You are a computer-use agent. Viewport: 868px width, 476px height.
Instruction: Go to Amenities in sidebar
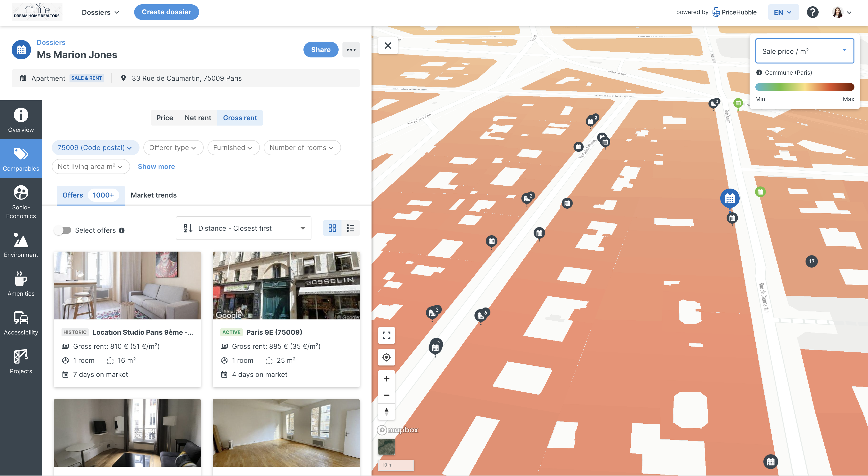tap(21, 284)
